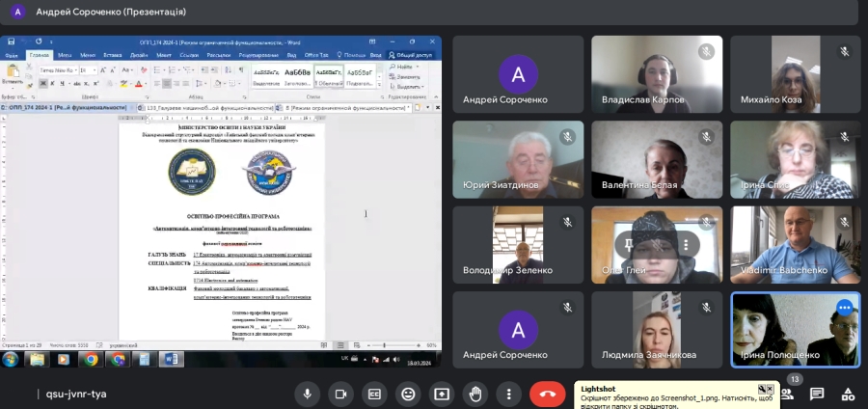Viewport: 868px width, 409px height.
Task: Toggle the camera on or off
Action: click(x=340, y=394)
